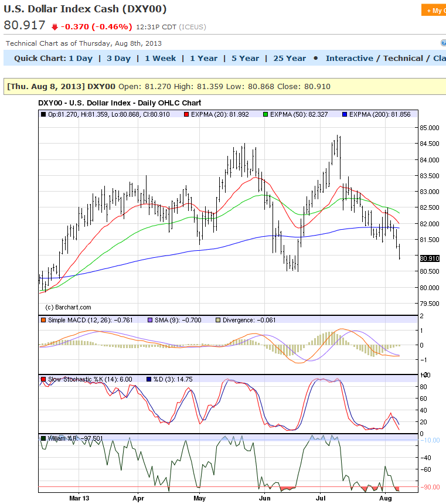Click the '(ICEUS)' exchange label
Viewport: 446px width, 504px height.
pyautogui.click(x=192, y=27)
